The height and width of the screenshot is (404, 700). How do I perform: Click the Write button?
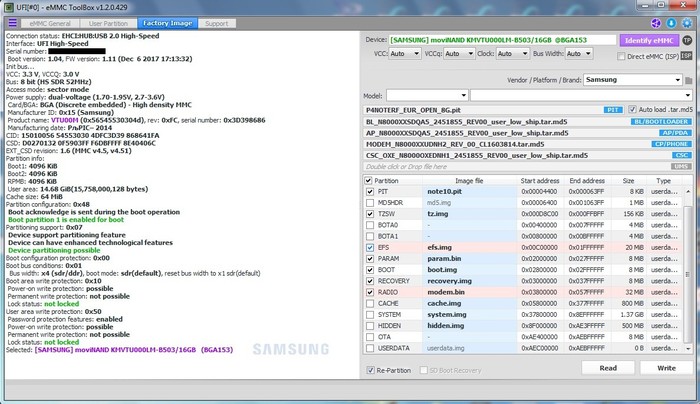pos(666,368)
